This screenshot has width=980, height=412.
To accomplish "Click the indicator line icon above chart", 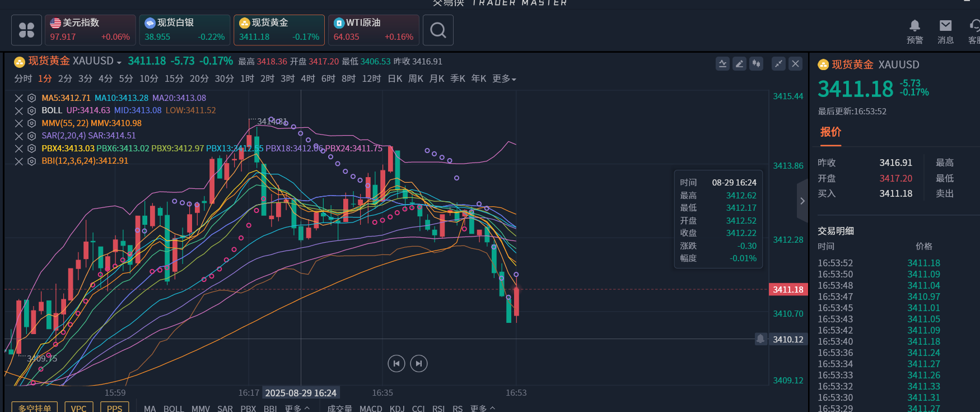I will point(722,64).
